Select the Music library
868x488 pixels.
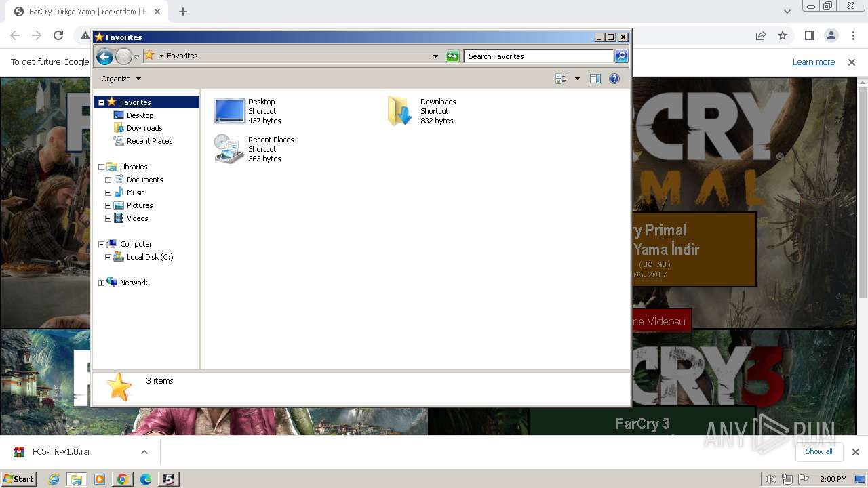point(136,192)
